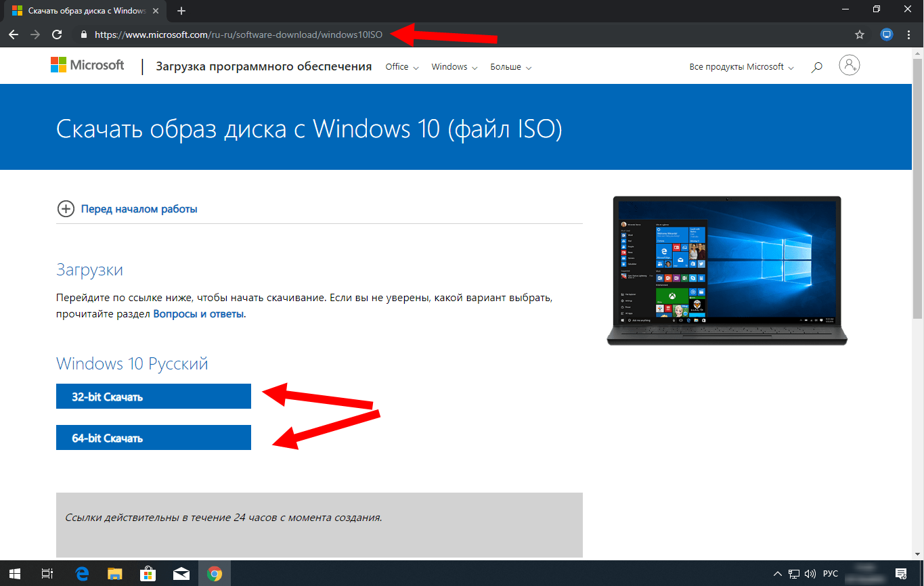Click the address bar URL
This screenshot has width=924, height=586.
point(238,35)
